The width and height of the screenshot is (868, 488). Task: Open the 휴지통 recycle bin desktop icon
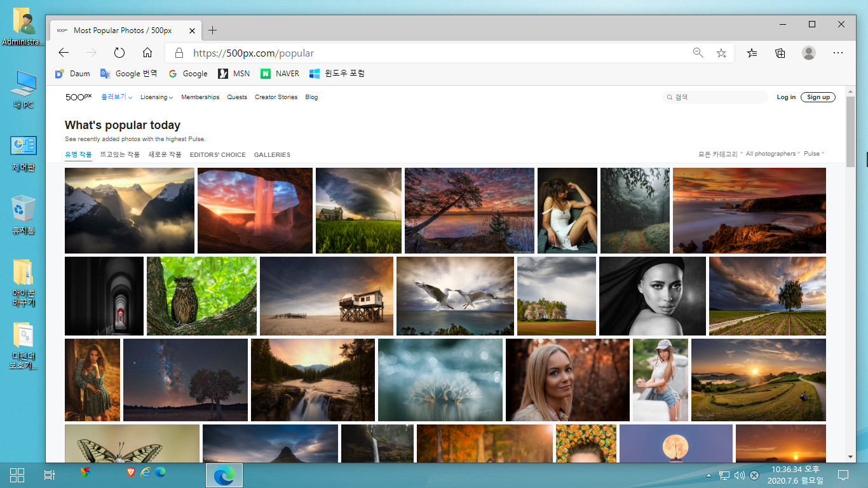24,216
